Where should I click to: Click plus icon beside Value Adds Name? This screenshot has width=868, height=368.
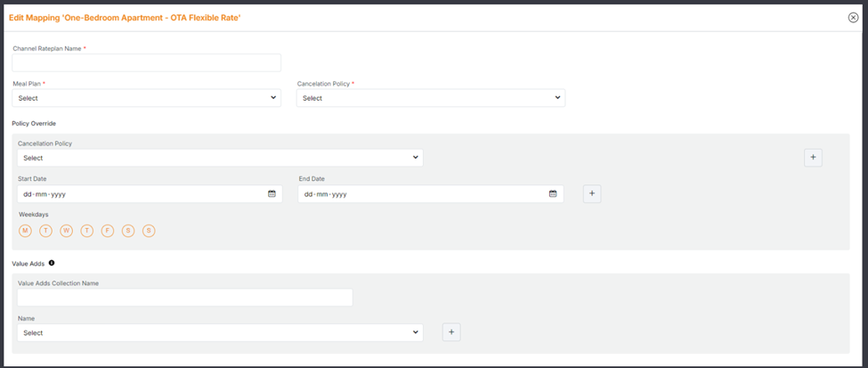451,332
